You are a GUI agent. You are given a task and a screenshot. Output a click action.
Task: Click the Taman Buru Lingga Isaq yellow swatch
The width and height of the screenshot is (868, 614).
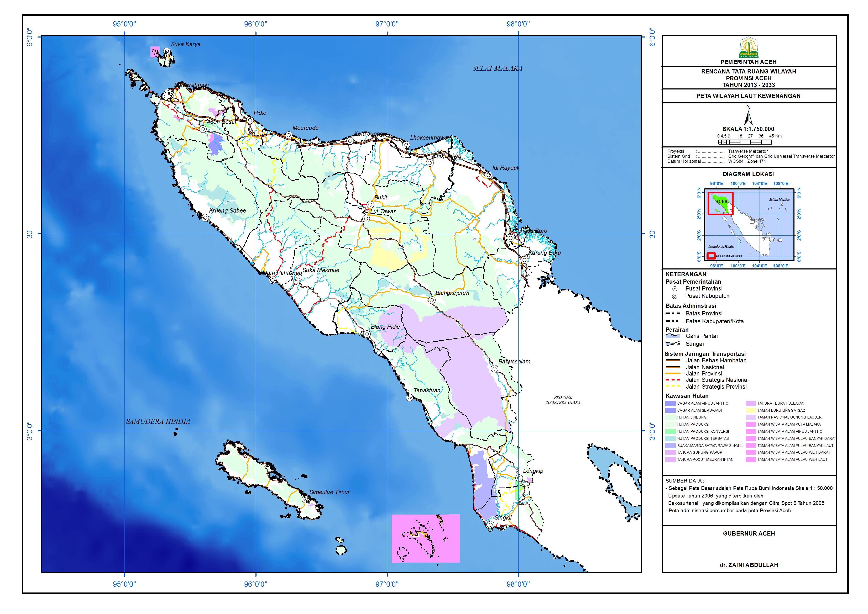[x=751, y=410]
